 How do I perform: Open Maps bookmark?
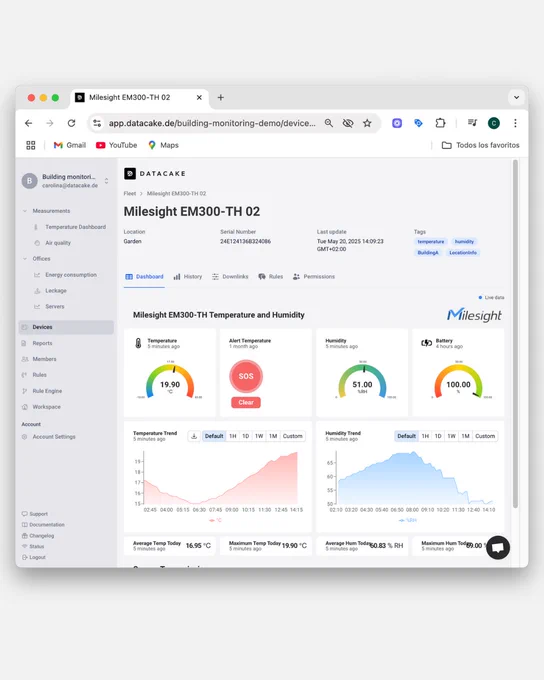point(163,145)
